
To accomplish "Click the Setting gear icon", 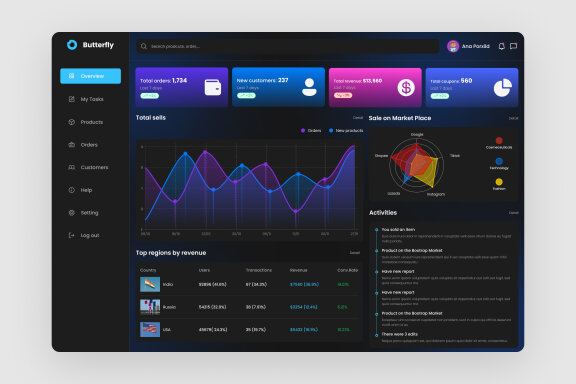I will point(72,213).
